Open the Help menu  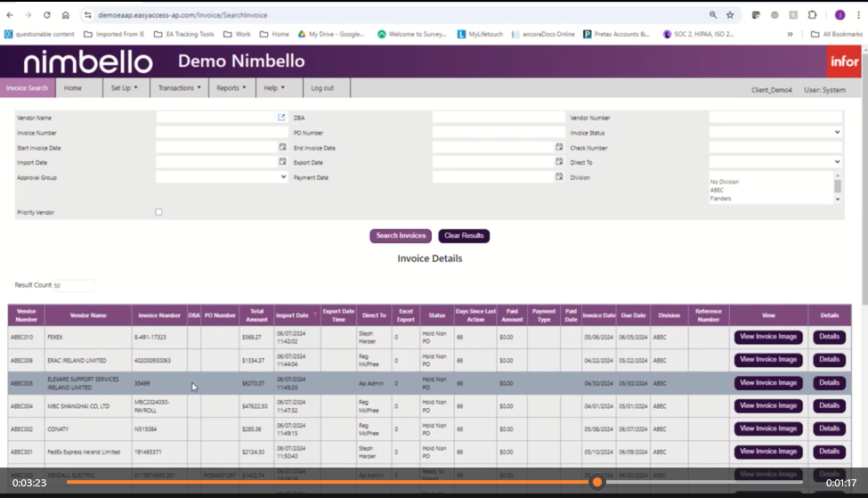274,88
